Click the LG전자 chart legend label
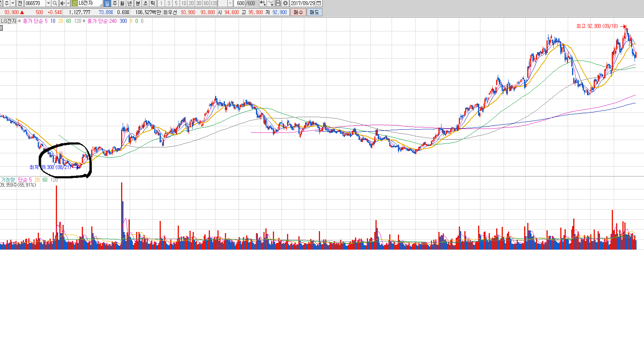The image size is (644, 364). (9, 21)
